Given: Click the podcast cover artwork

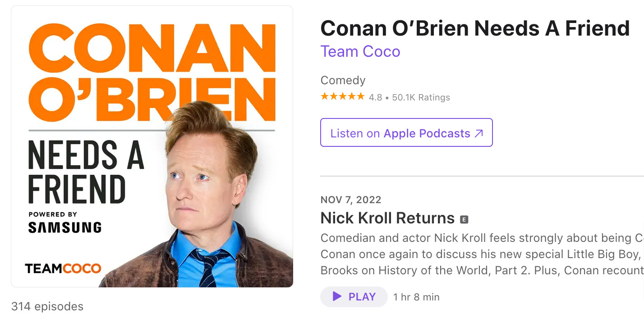Looking at the screenshot, I should tap(151, 145).
